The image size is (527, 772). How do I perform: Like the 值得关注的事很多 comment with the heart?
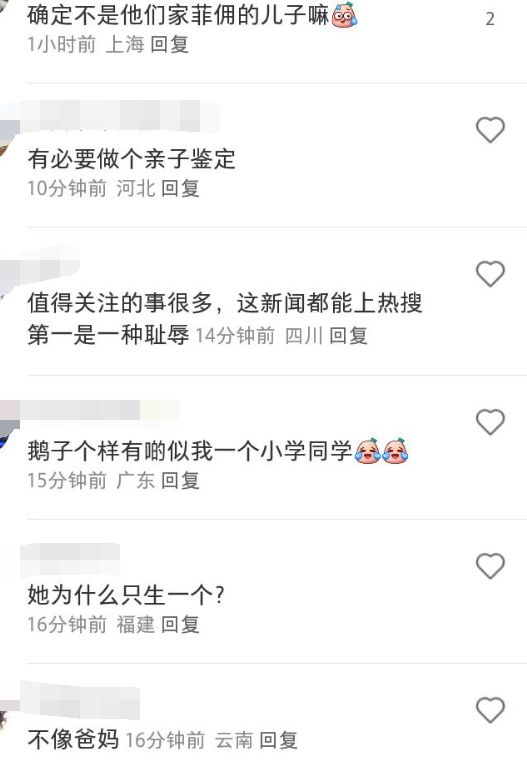[x=490, y=274]
